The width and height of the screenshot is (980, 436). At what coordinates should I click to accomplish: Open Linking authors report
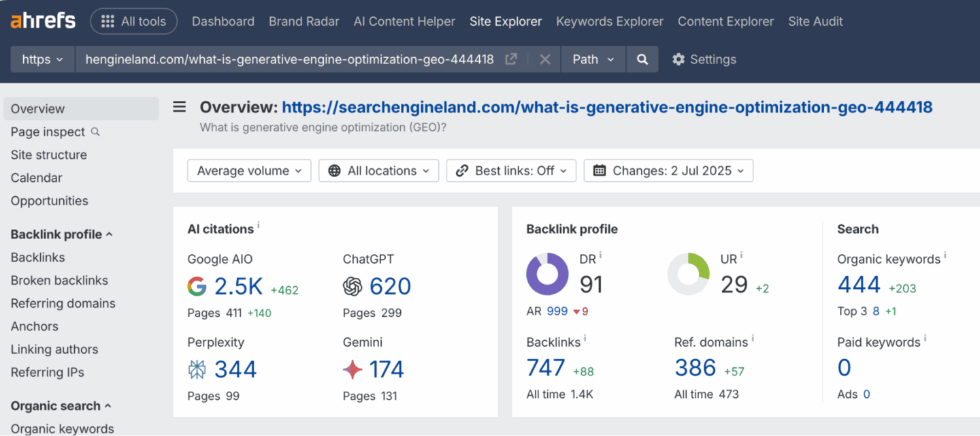click(x=54, y=349)
